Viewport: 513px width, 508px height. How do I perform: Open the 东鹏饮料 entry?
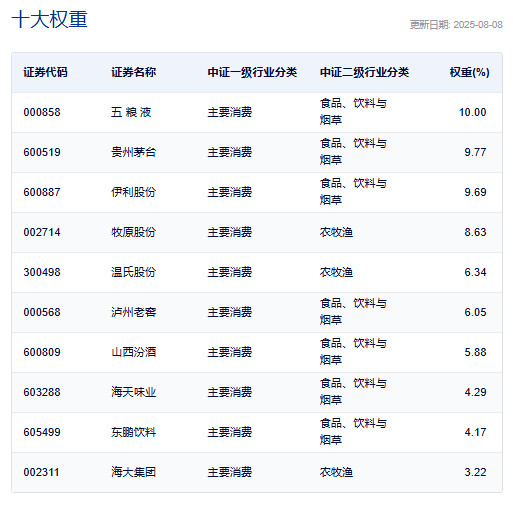tap(133, 432)
